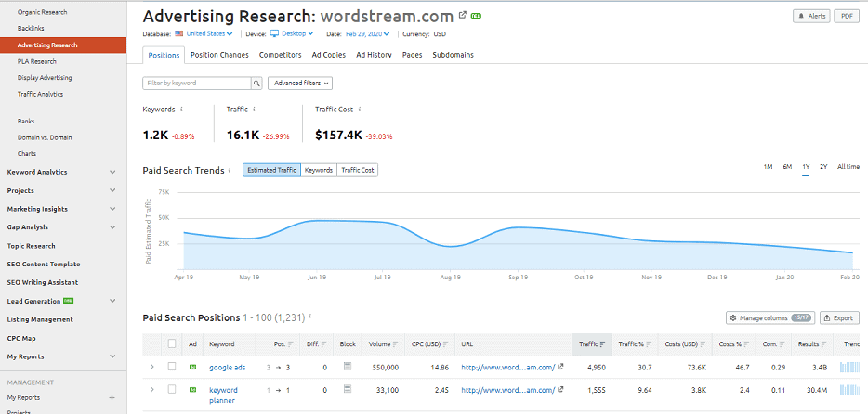Open the Position Changes tab
The image size is (868, 414).
[x=219, y=55]
